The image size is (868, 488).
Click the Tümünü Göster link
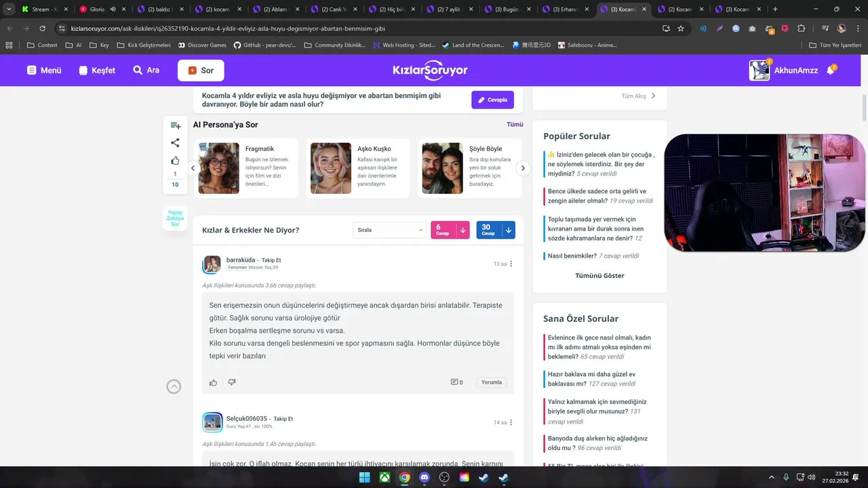[599, 276]
